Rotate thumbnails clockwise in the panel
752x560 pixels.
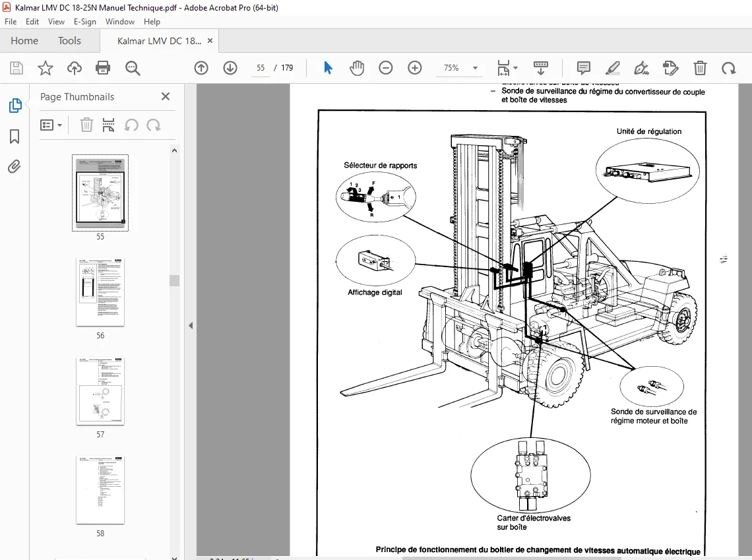(x=154, y=125)
